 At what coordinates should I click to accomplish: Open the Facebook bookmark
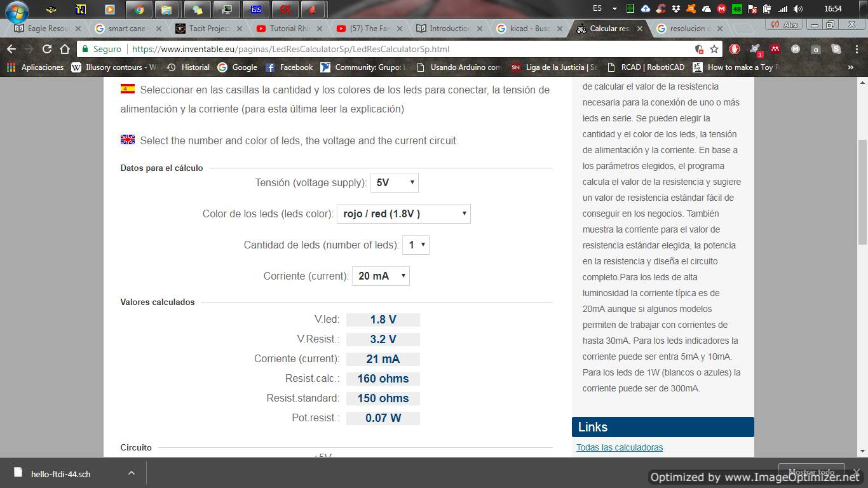coord(289,67)
